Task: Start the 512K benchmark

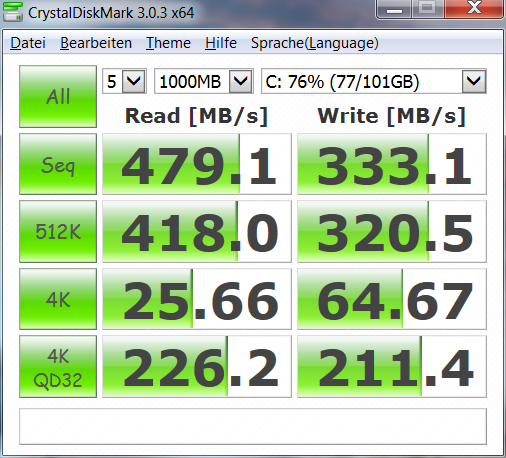Action: click(58, 231)
